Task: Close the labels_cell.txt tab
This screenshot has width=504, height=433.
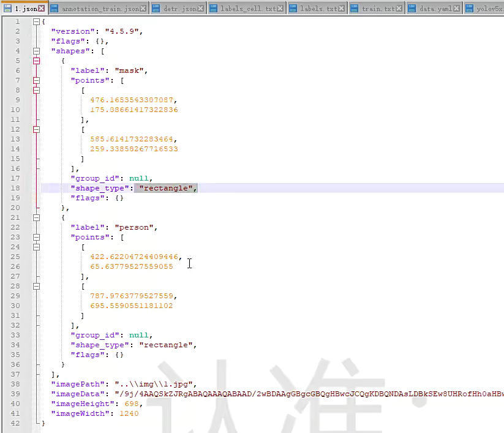Action: [280, 9]
